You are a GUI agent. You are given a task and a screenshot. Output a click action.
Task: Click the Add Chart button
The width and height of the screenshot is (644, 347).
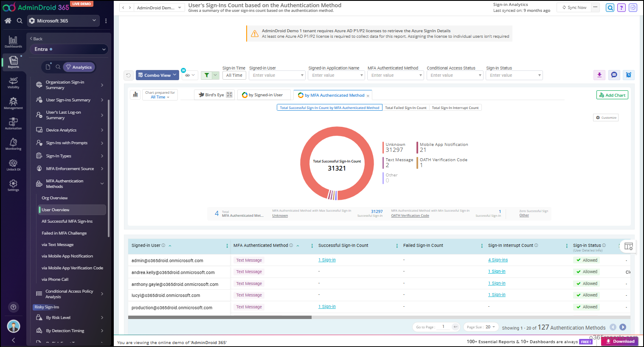(x=612, y=95)
